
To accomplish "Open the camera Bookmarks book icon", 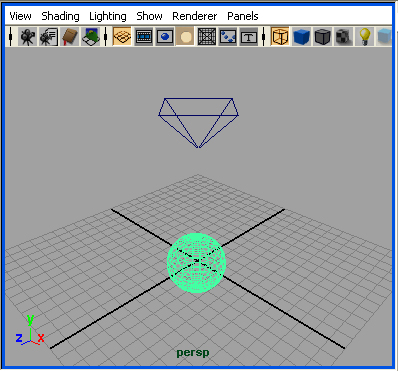I will pos(70,37).
